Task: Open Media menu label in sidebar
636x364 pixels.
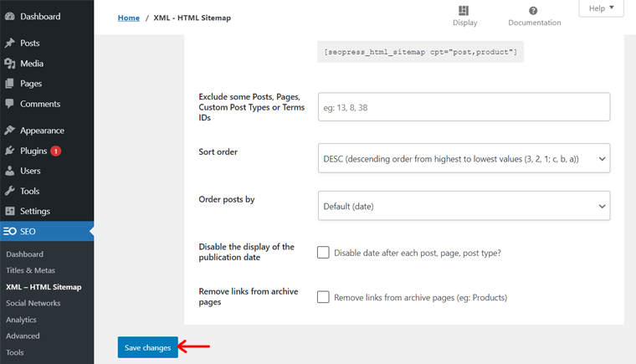Action: (32, 64)
